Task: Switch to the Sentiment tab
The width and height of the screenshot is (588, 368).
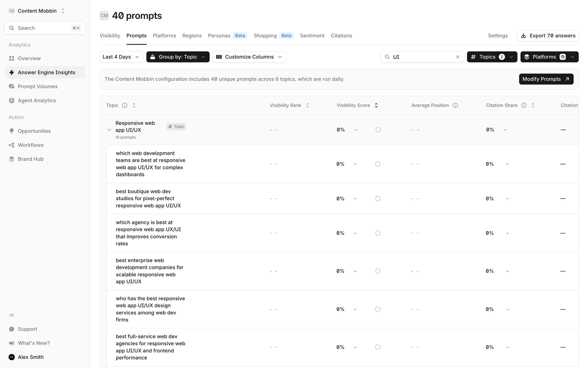Action: [x=312, y=36]
